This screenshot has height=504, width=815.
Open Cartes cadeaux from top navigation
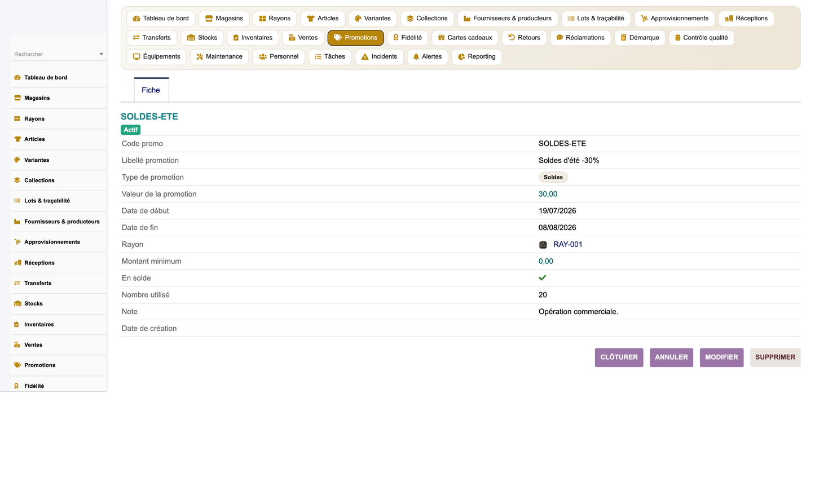point(465,38)
